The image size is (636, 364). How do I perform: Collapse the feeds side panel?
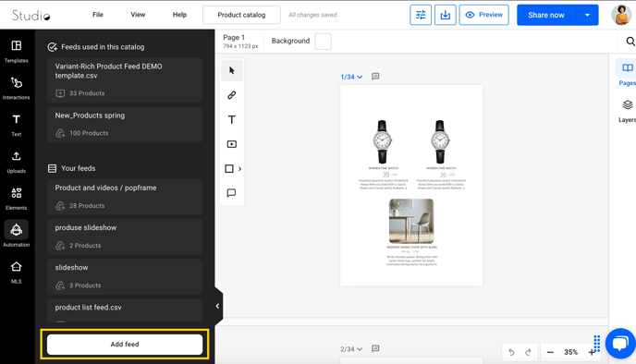click(x=218, y=306)
